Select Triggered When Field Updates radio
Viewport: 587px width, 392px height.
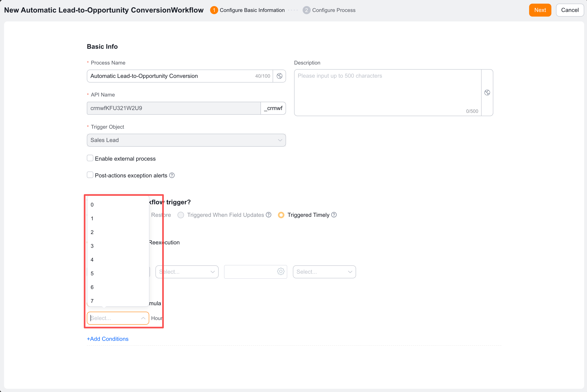[x=181, y=215]
